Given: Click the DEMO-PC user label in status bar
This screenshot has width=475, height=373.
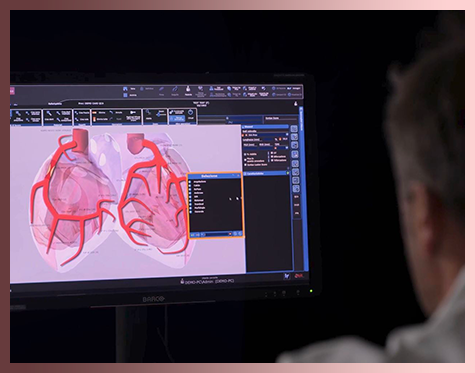Looking at the screenshot, I should point(209,281).
